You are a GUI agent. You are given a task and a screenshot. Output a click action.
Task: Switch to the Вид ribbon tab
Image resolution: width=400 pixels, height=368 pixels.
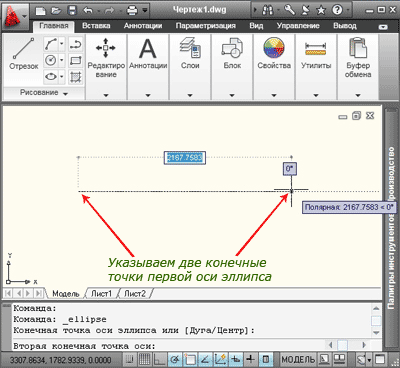(x=256, y=26)
